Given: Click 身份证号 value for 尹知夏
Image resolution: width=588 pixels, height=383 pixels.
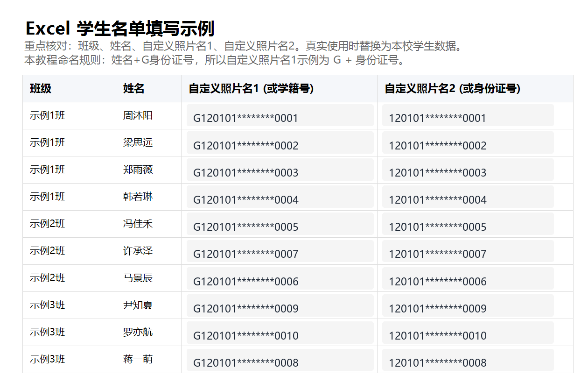Looking at the screenshot, I should pos(468,305).
